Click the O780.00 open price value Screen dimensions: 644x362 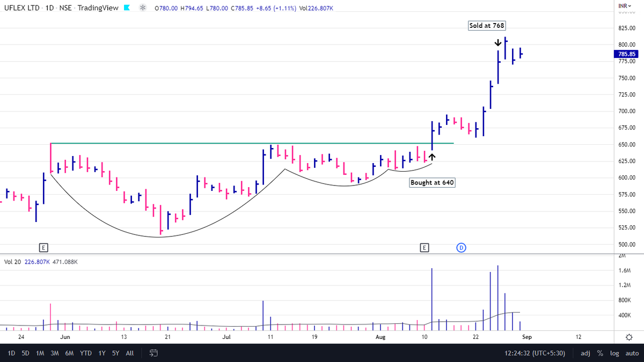pos(166,9)
